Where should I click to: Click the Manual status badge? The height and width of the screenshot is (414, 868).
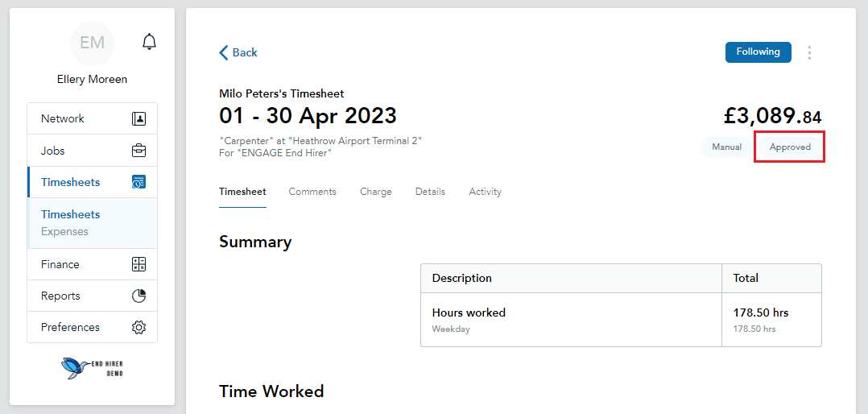click(x=726, y=147)
